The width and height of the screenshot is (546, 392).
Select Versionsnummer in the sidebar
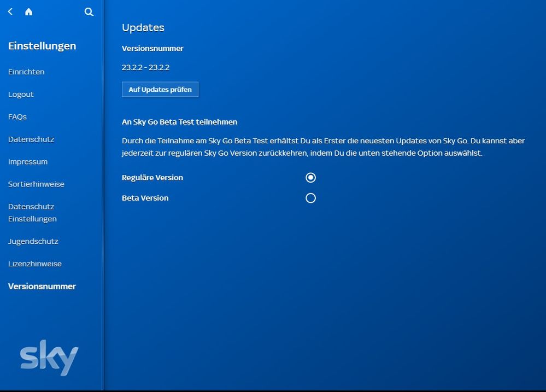click(x=42, y=286)
